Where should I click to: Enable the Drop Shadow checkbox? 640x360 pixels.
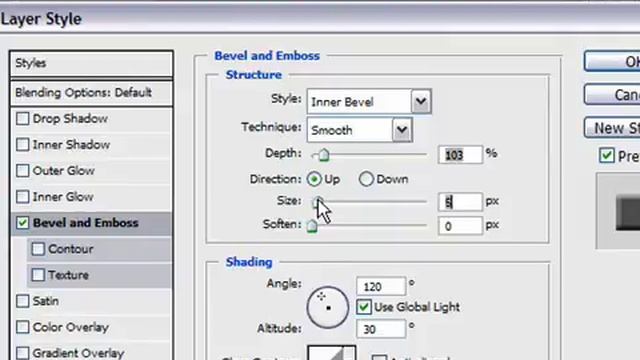pos(22,119)
